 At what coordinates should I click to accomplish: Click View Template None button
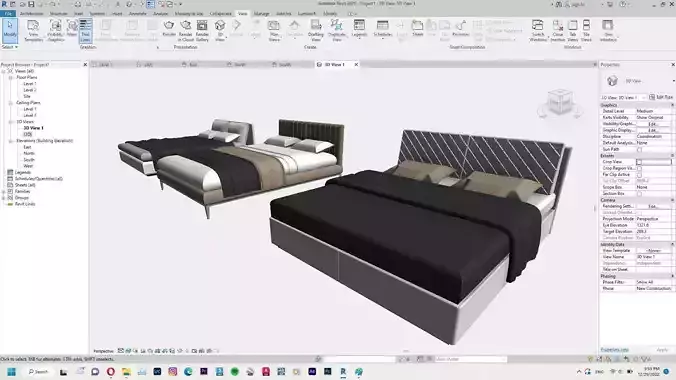click(654, 251)
